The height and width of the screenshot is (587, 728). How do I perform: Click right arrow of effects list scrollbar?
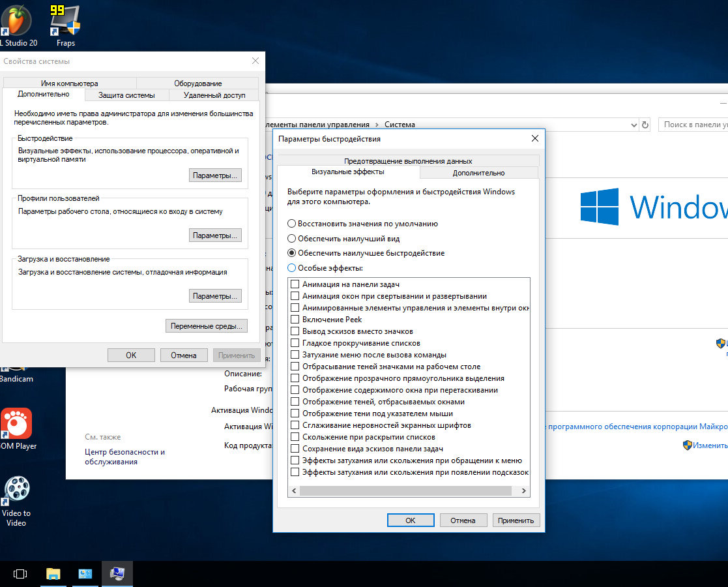click(524, 490)
